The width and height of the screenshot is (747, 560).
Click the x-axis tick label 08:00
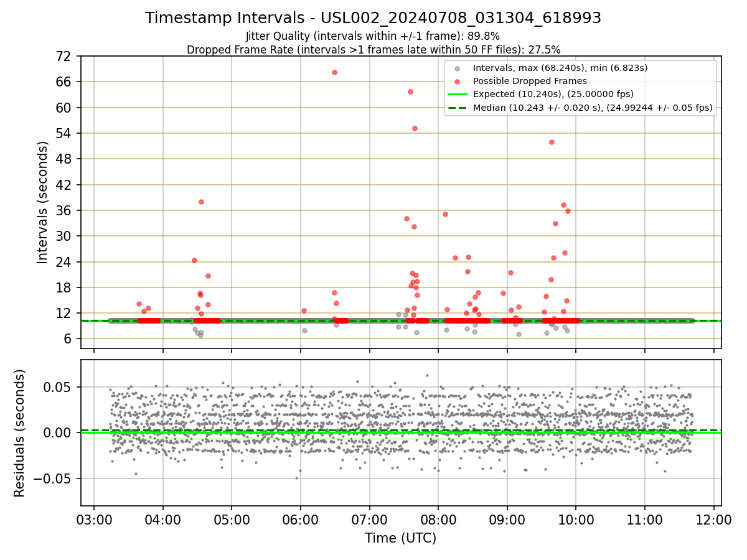coord(438,519)
